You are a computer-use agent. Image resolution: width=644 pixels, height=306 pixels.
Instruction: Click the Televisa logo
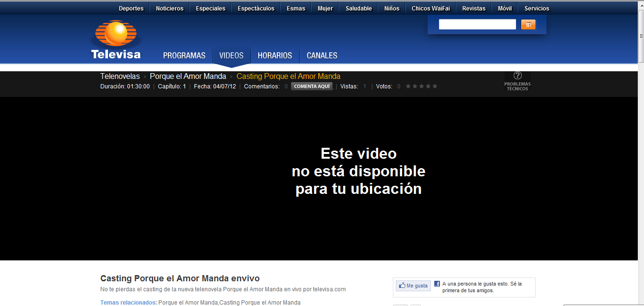point(116,41)
